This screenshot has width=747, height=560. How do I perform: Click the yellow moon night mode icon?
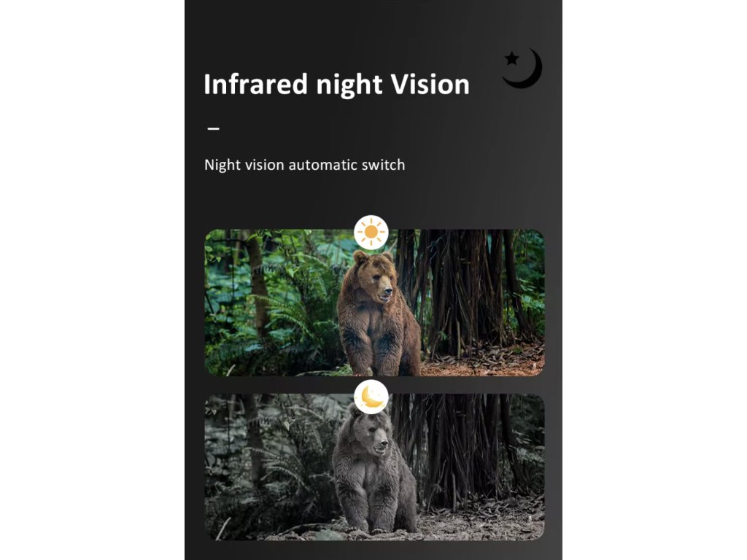click(371, 397)
